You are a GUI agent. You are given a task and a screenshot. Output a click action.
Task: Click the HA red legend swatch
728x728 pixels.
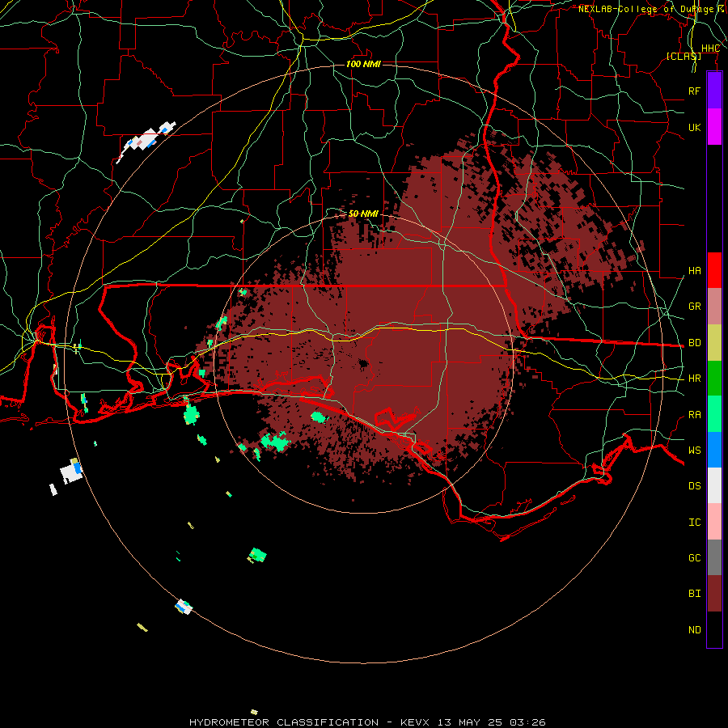tap(714, 270)
